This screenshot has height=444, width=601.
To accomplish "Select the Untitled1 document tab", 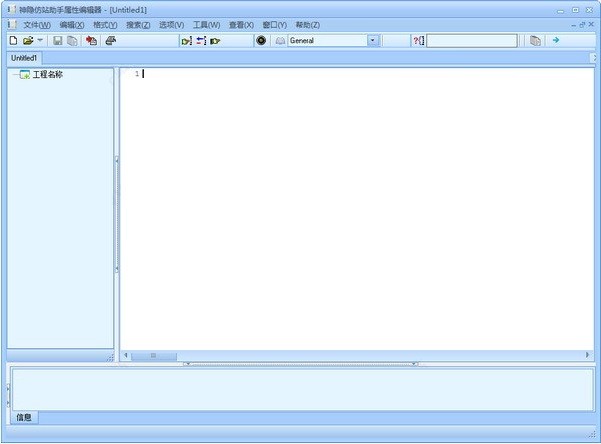I will (x=24, y=58).
